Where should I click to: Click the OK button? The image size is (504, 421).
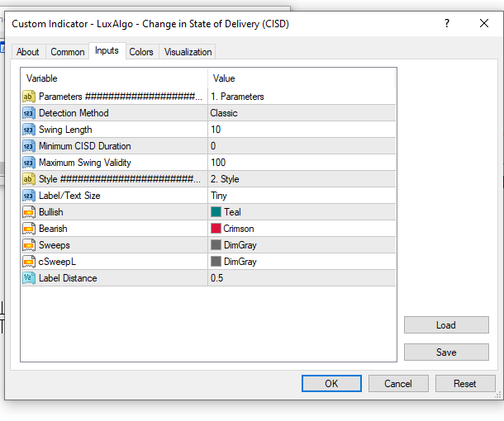(331, 383)
